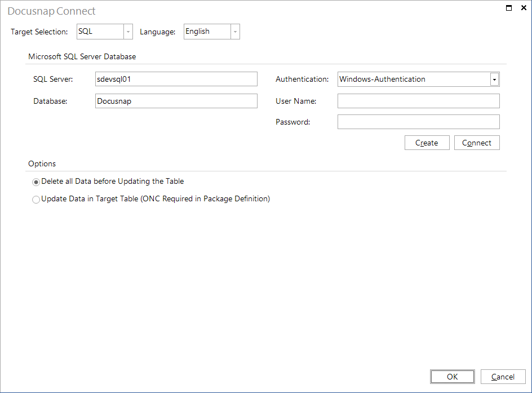
Task: Click the Cancel button
Action: 503,377
